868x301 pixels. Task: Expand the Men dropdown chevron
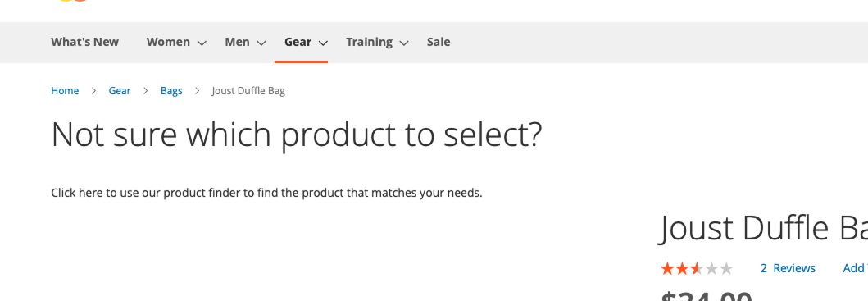[261, 43]
